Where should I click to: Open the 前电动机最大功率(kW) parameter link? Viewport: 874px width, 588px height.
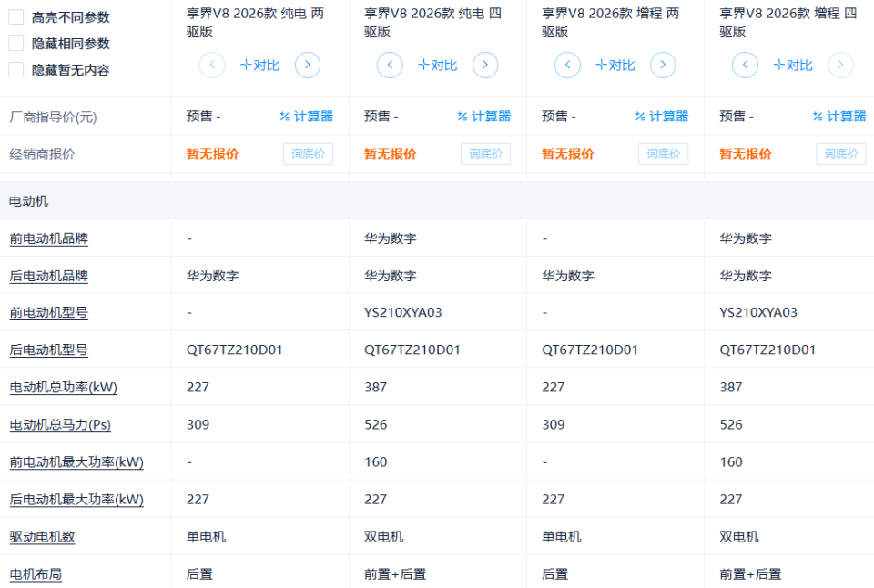(x=76, y=462)
